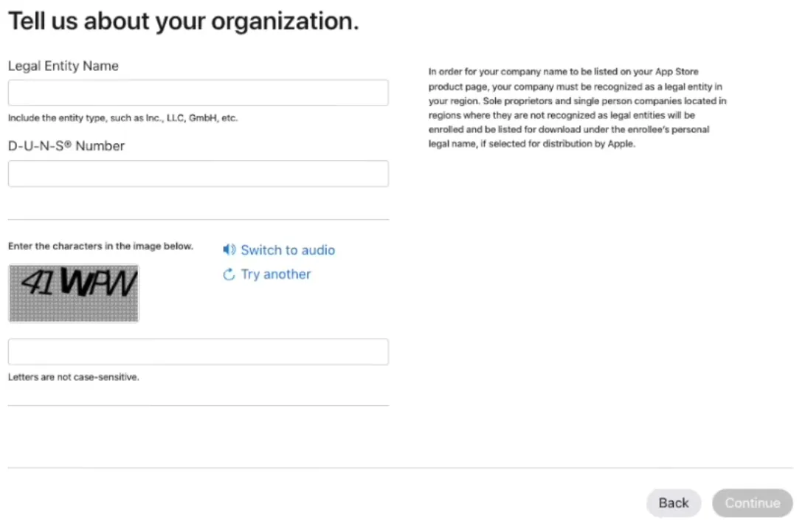Click the entity type hint text below the name field
Viewport: 805px width, 532px height.
click(x=122, y=117)
